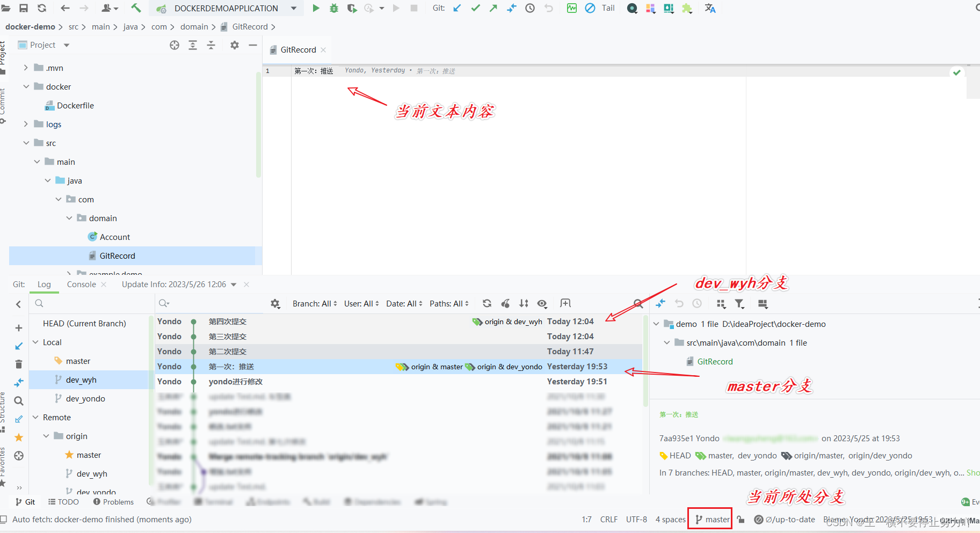Viewport: 980px width, 533px height.
Task: Build project with the hammer icon
Action: (x=136, y=8)
